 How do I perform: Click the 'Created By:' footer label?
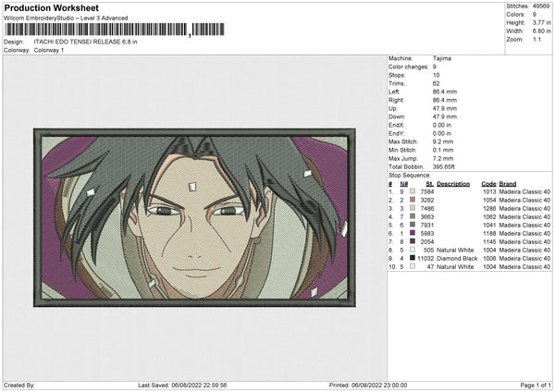click(x=19, y=385)
